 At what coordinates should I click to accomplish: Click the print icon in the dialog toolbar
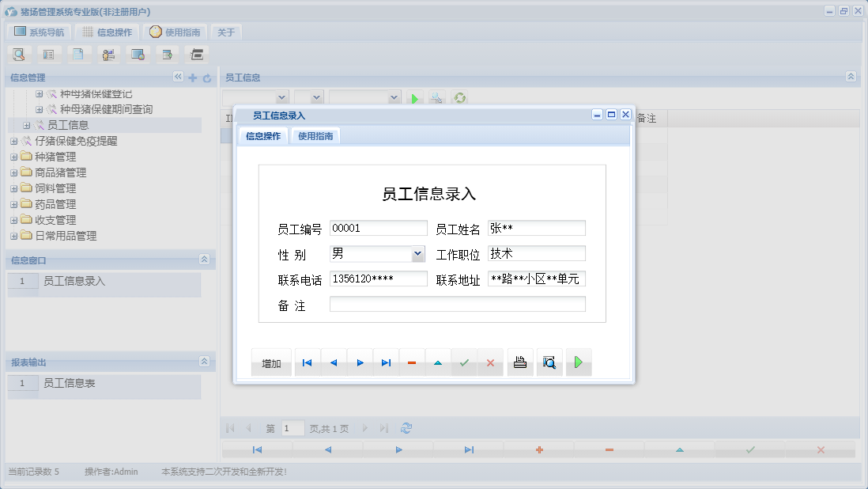click(520, 362)
